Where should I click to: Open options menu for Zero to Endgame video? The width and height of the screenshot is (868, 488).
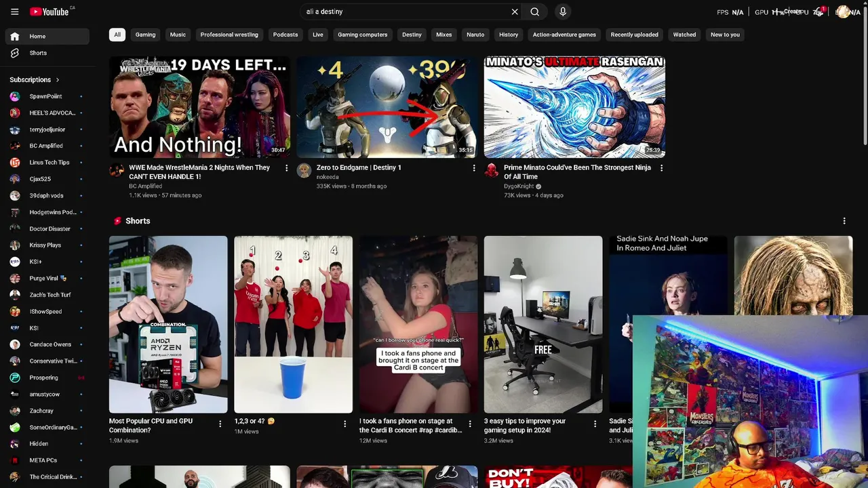(474, 168)
